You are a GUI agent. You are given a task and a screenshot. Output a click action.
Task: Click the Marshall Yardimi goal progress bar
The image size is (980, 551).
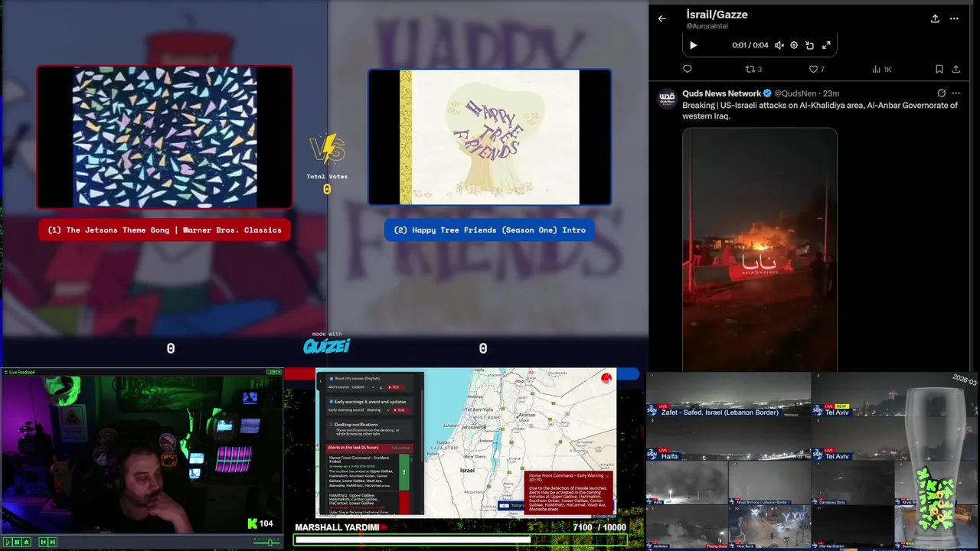(x=461, y=540)
